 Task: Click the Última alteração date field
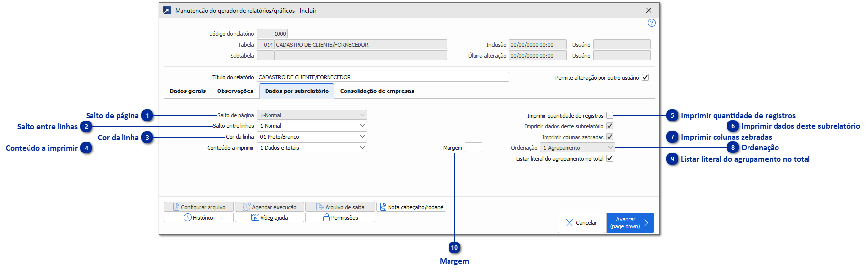[x=538, y=56]
